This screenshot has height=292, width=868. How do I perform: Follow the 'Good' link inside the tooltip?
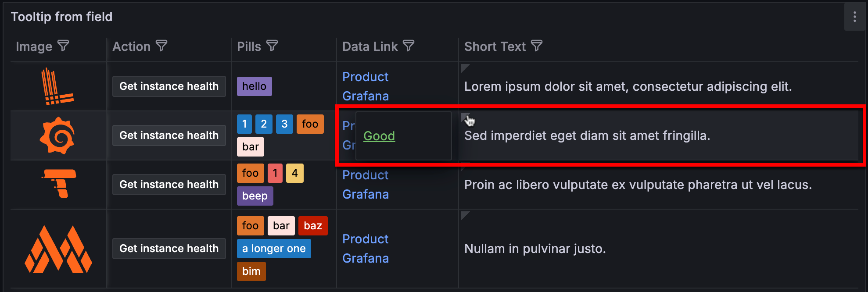pyautogui.click(x=379, y=136)
